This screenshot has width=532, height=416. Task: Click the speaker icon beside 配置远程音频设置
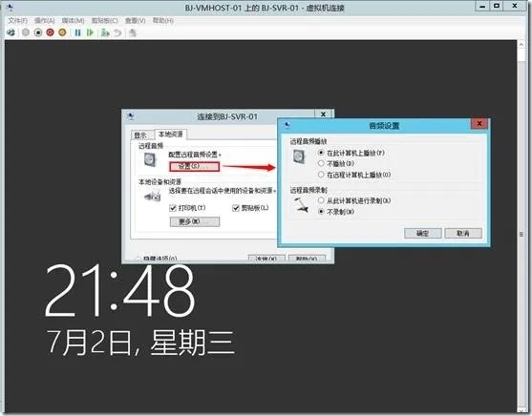[x=150, y=159]
